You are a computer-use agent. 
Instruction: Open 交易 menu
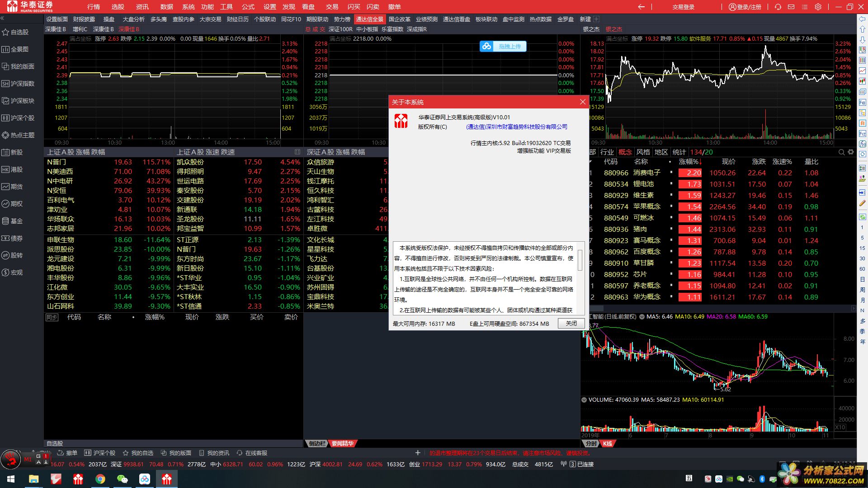(x=332, y=7)
